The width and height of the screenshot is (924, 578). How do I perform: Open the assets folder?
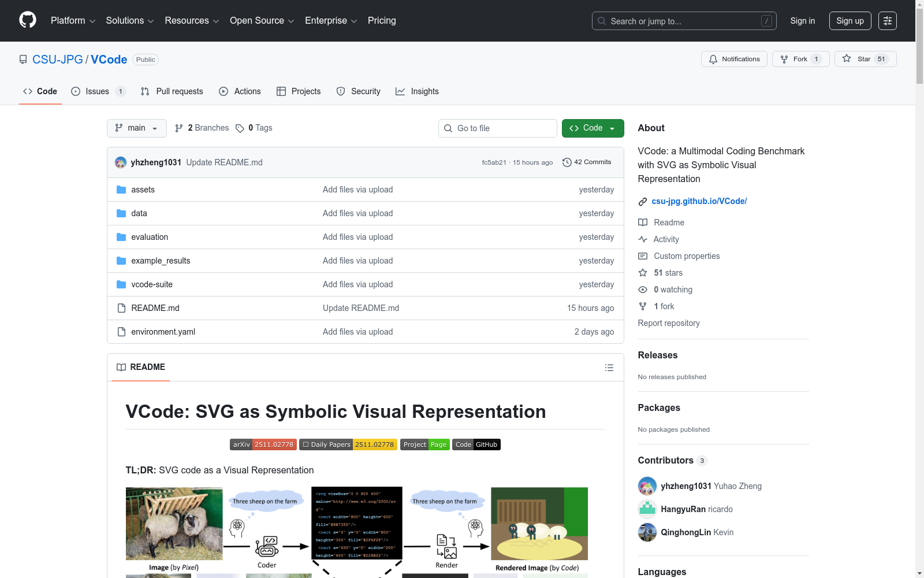pyautogui.click(x=143, y=190)
